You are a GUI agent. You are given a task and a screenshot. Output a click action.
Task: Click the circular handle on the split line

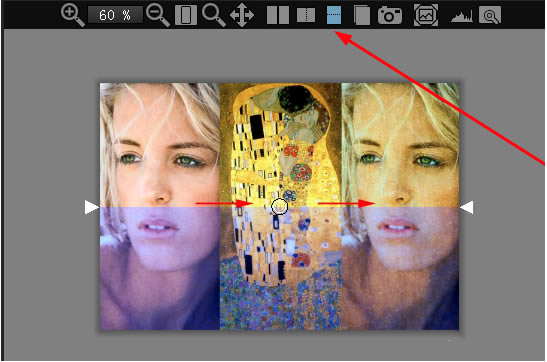[279, 207]
